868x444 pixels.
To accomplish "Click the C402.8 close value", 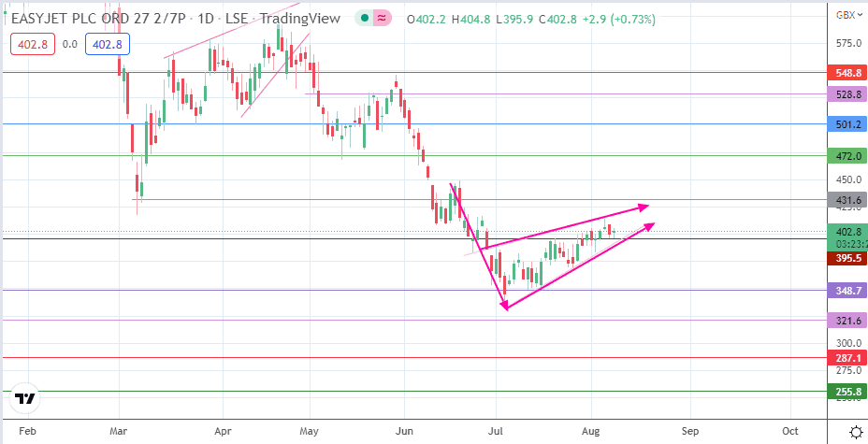I will 557,20.
